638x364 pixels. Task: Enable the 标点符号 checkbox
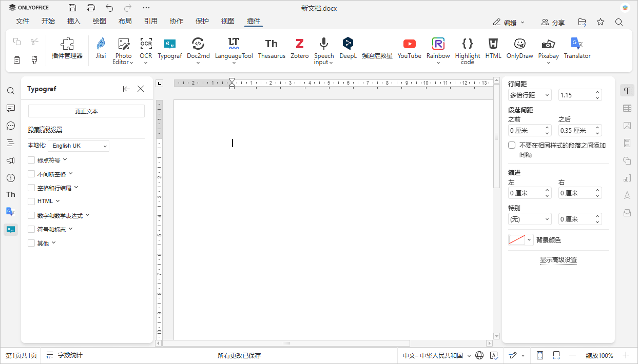pyautogui.click(x=32, y=160)
